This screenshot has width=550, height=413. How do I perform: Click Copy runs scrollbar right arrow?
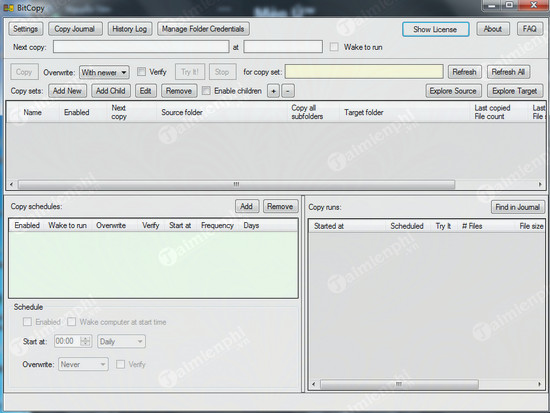(x=540, y=384)
